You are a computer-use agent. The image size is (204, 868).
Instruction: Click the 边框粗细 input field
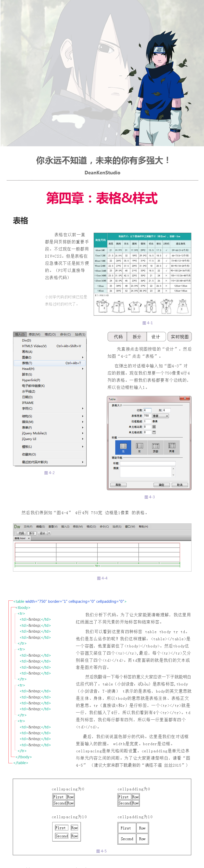point(147,421)
